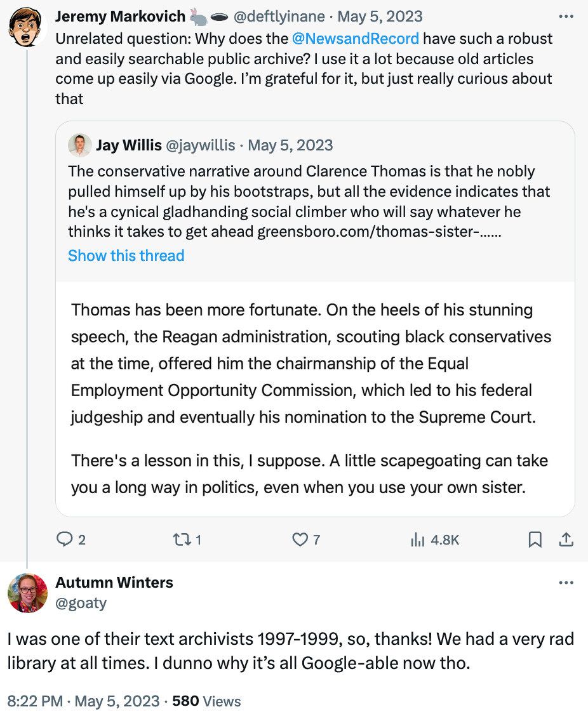Viewport: 588px width, 721px height.
Task: Open the quoted article excerpt image
Action: [315, 399]
